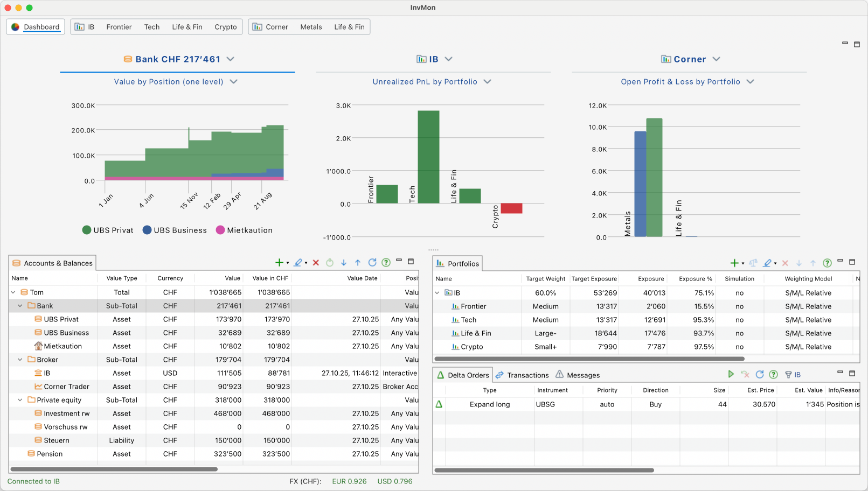Click the Accounts table horizontal scrollbar
This screenshot has height=491, width=868.
[x=114, y=469]
